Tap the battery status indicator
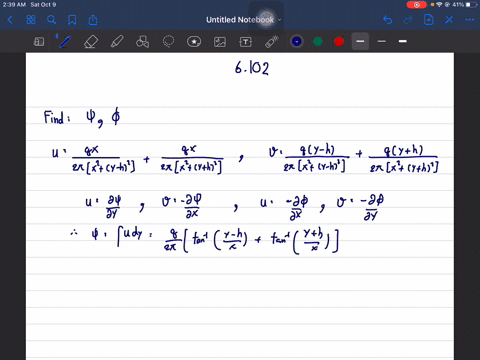Image resolution: width=480 pixels, height=360 pixels. coord(471,5)
